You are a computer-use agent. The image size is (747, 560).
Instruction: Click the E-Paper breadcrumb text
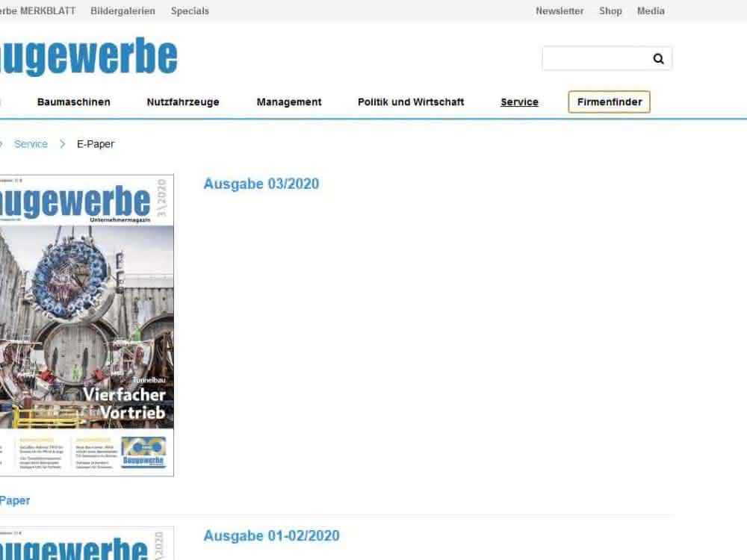pos(96,144)
